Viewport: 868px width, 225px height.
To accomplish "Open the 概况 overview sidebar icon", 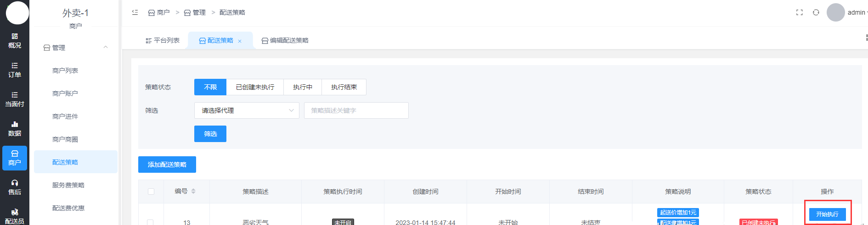I will click(15, 41).
